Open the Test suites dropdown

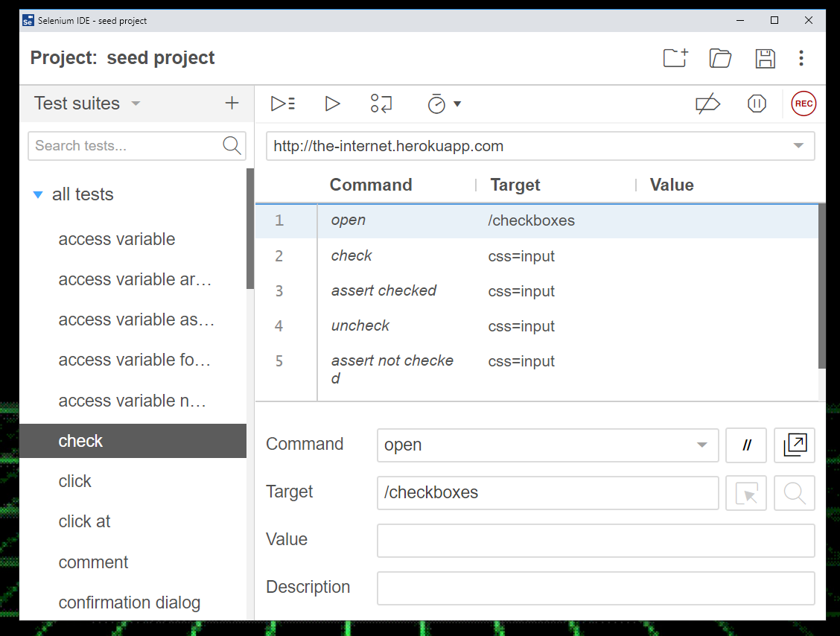coord(87,103)
